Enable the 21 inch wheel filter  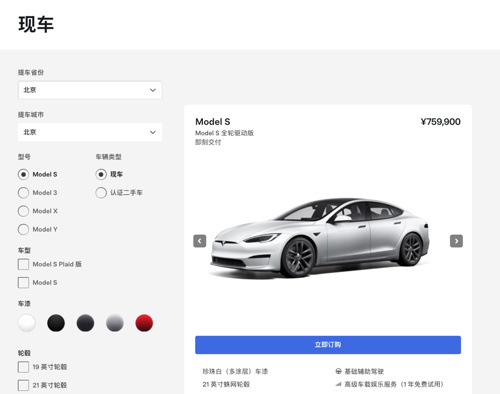[x=23, y=385]
